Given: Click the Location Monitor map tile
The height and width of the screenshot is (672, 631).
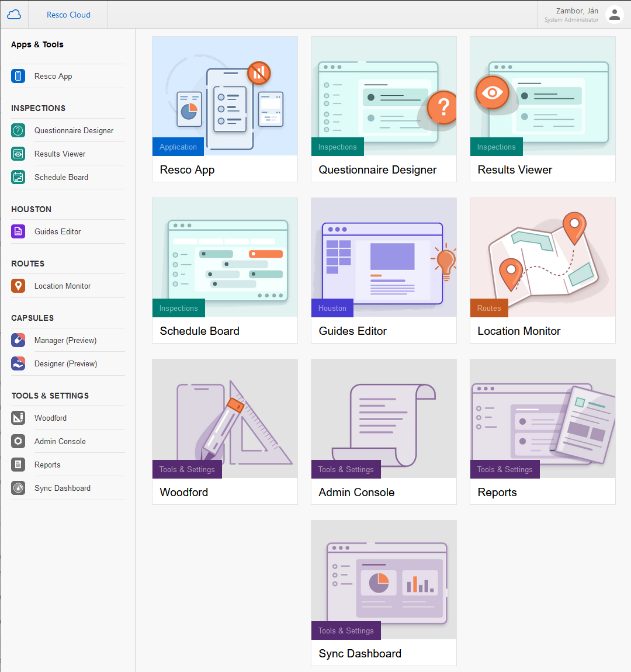Looking at the screenshot, I should (542, 258).
